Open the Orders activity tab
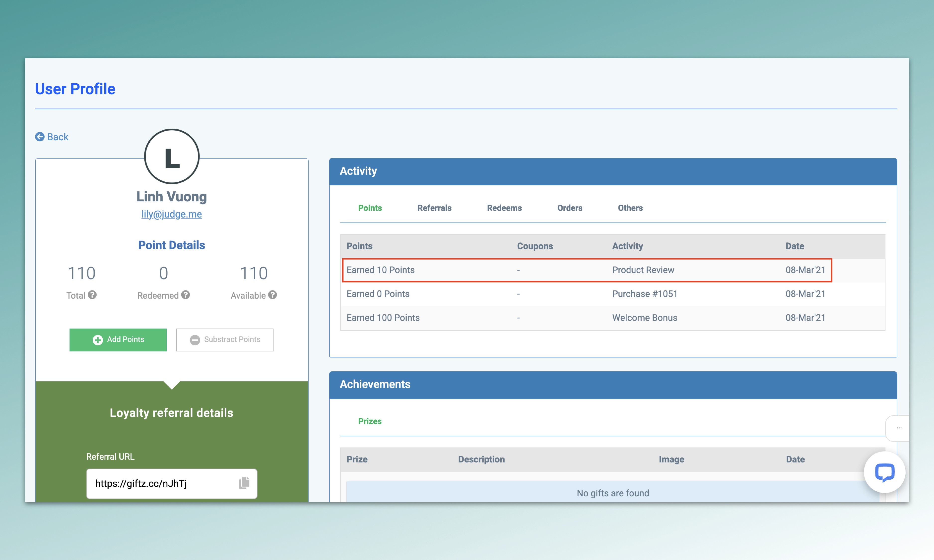 click(x=569, y=208)
